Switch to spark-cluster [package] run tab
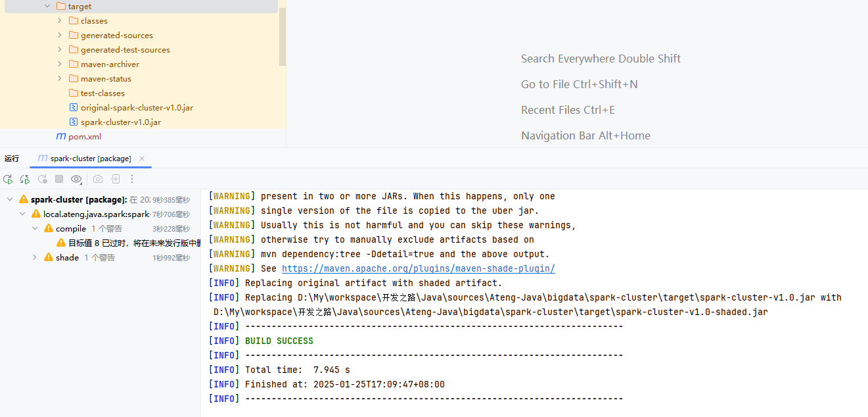The height and width of the screenshot is (417, 868). pyautogui.click(x=90, y=159)
